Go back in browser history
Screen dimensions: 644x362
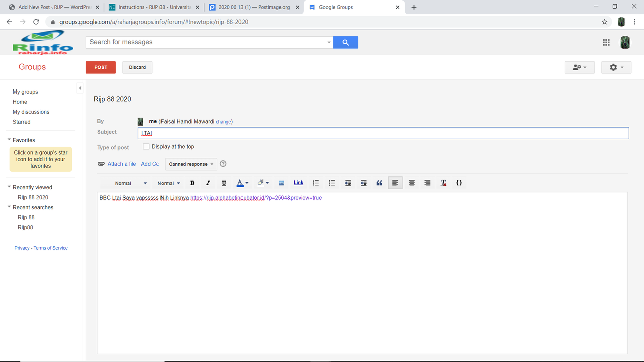[9, 22]
